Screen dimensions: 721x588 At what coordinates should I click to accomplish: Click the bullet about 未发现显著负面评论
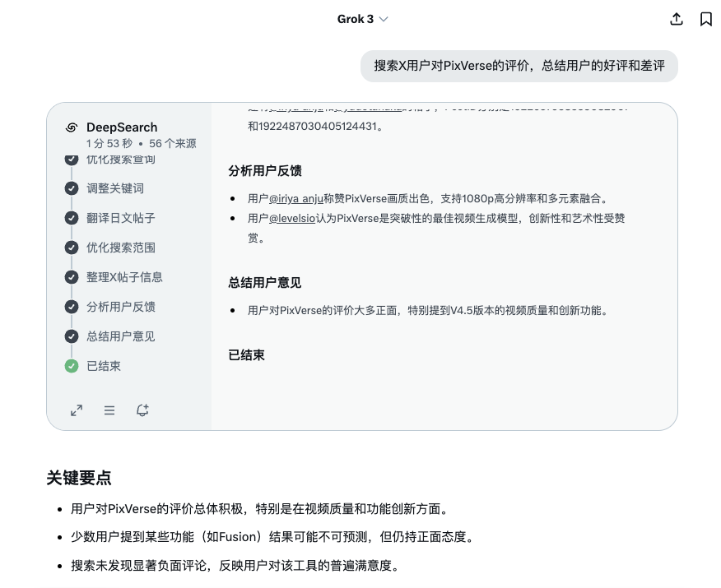tap(236, 566)
